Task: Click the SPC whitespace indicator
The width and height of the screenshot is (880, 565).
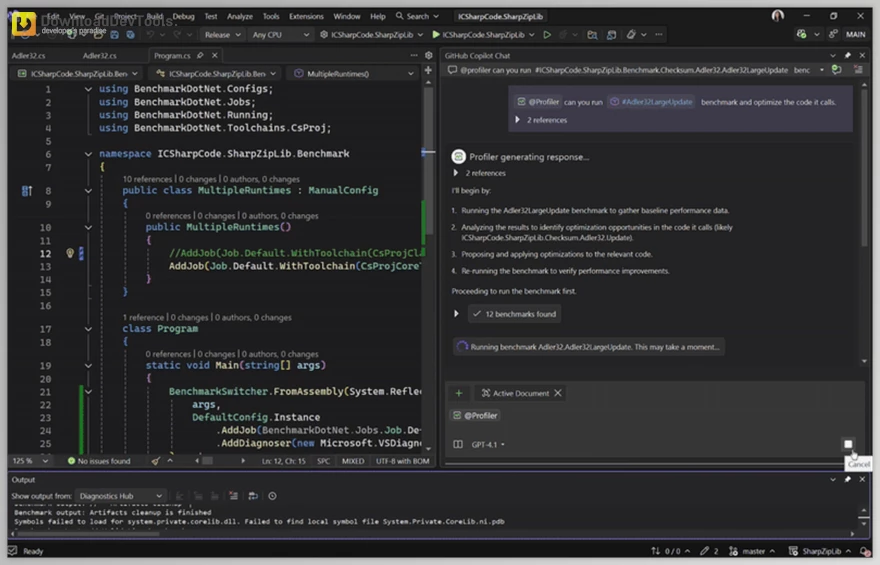Action: [x=323, y=461]
